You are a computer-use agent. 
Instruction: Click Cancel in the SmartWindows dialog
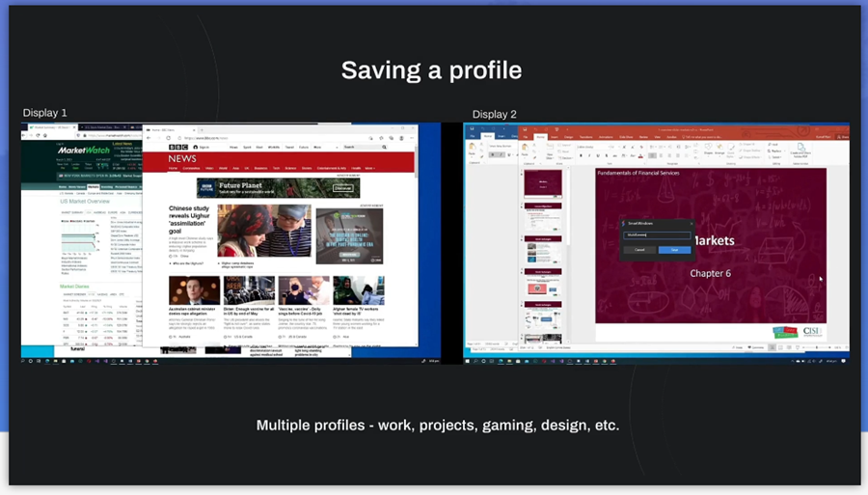639,250
